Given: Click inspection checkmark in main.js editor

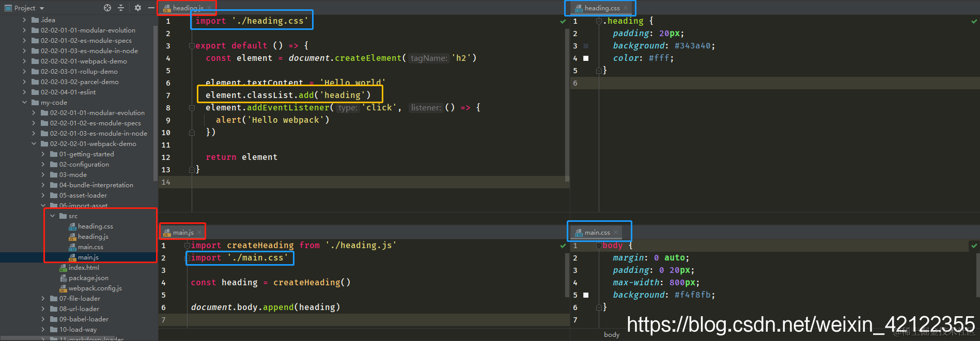Looking at the screenshot, I should click(x=563, y=246).
